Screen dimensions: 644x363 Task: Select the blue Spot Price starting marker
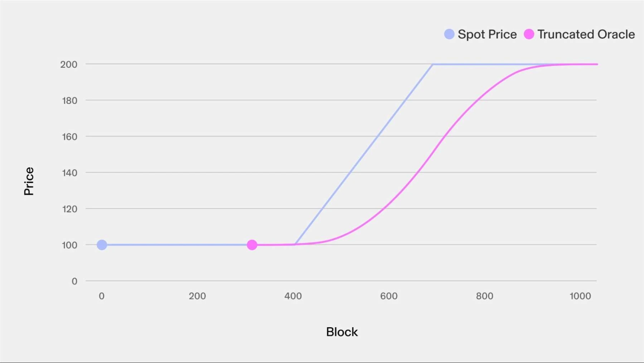pyautogui.click(x=102, y=245)
